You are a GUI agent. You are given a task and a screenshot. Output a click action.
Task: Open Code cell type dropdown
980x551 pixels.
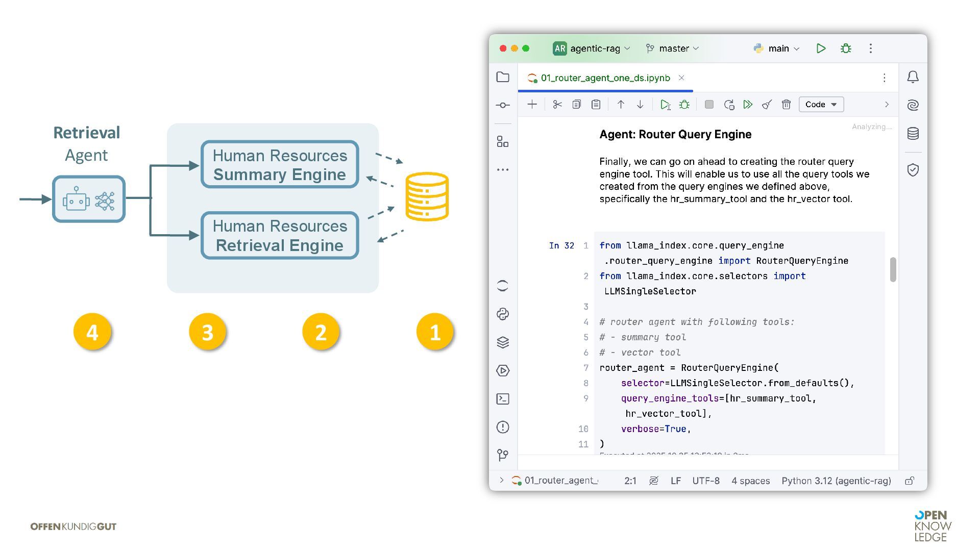tap(821, 105)
